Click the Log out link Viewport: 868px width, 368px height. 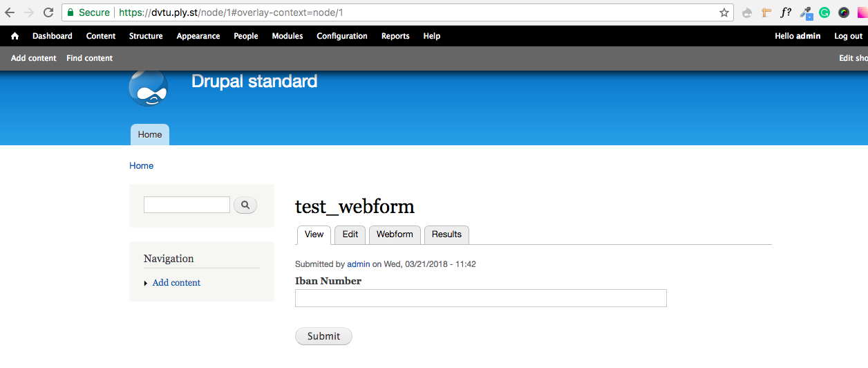848,36
